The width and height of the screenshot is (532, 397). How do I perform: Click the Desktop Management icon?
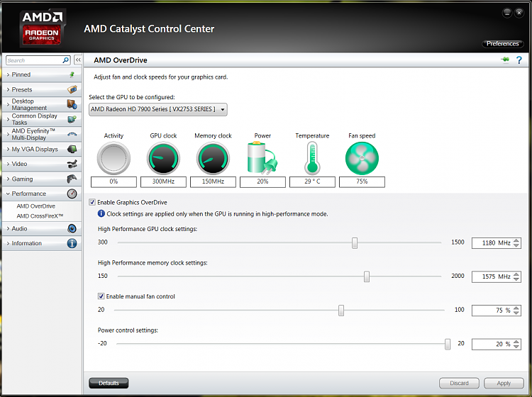72,104
